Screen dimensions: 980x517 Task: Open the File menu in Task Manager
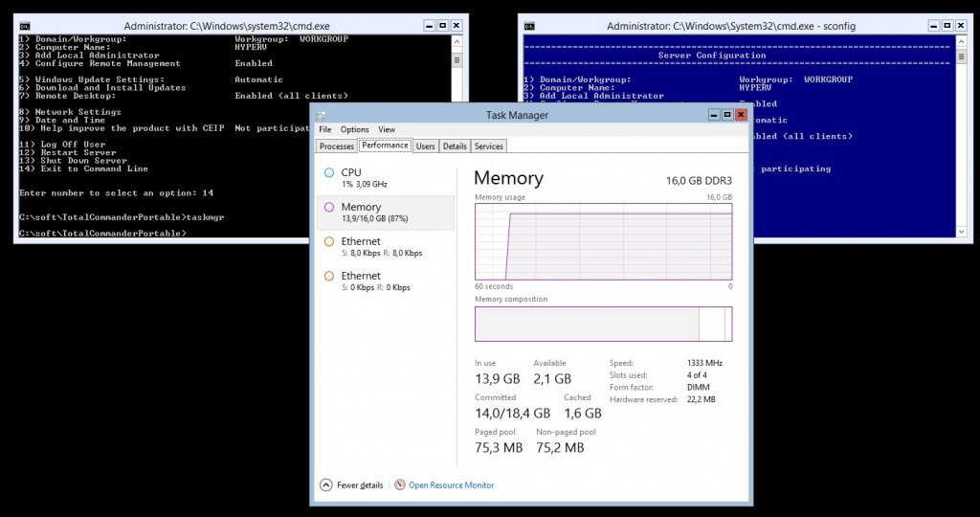coord(325,129)
